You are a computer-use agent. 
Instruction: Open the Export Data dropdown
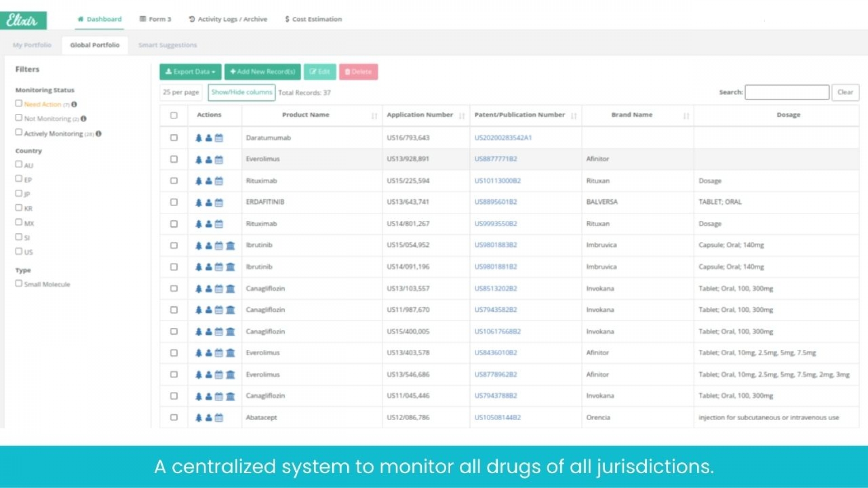pyautogui.click(x=190, y=72)
